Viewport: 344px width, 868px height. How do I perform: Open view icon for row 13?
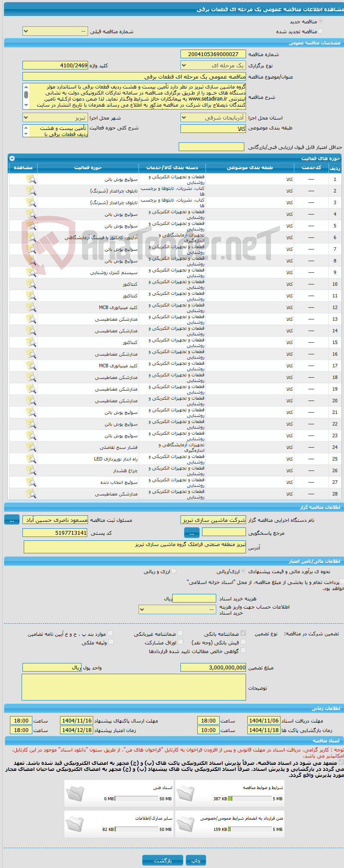31,319
